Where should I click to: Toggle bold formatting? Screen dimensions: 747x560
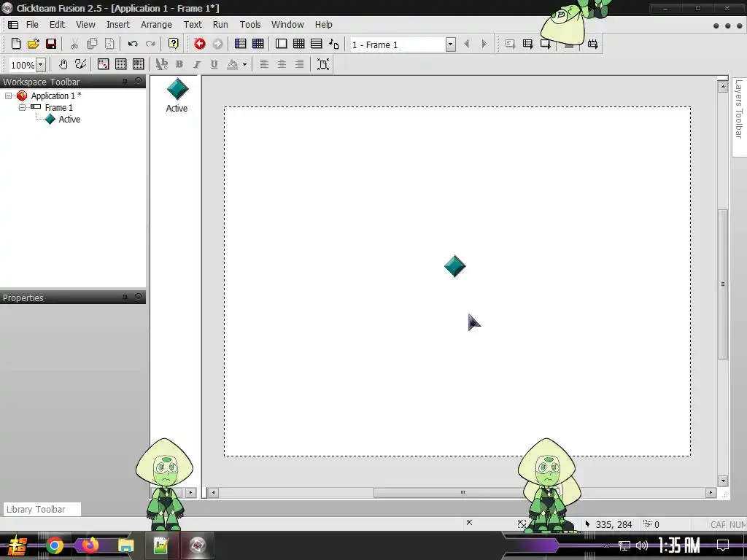click(179, 64)
